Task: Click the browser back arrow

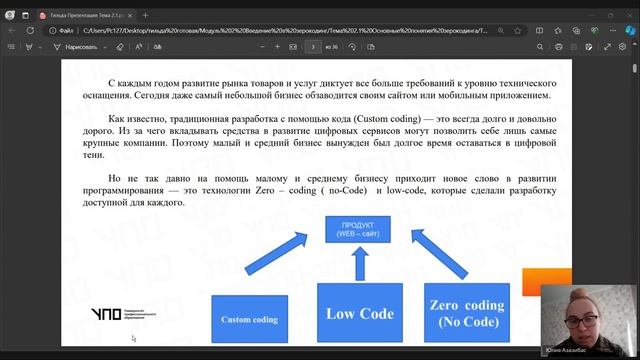Action: coord(12,31)
